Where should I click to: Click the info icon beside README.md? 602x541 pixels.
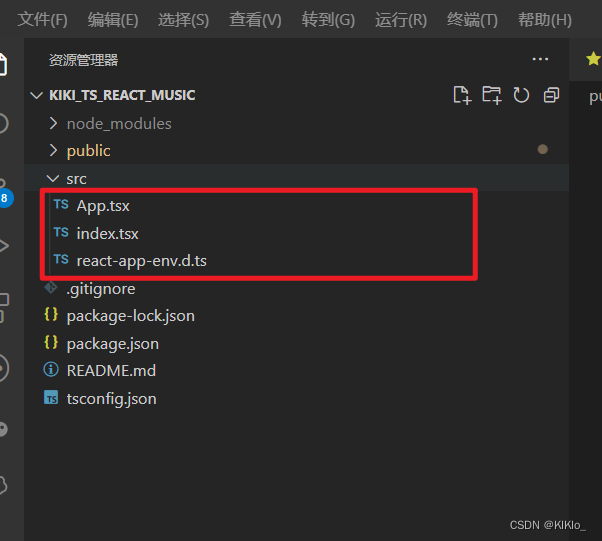click(x=51, y=370)
